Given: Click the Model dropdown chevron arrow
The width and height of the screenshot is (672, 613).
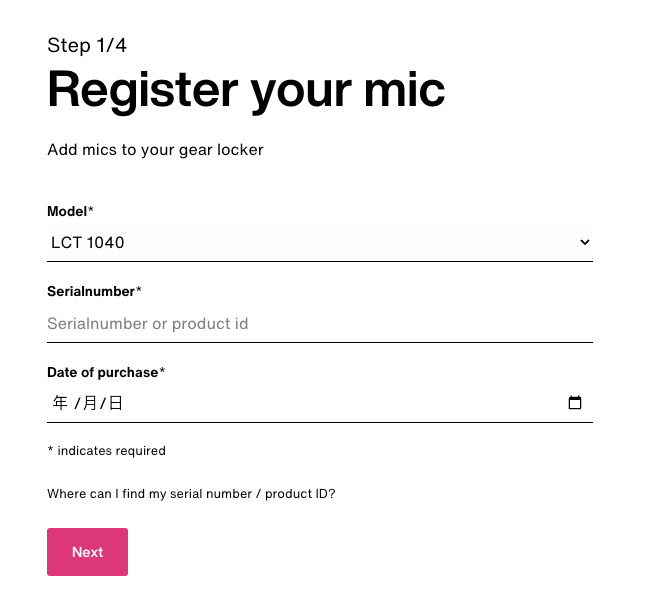Looking at the screenshot, I should tap(585, 242).
